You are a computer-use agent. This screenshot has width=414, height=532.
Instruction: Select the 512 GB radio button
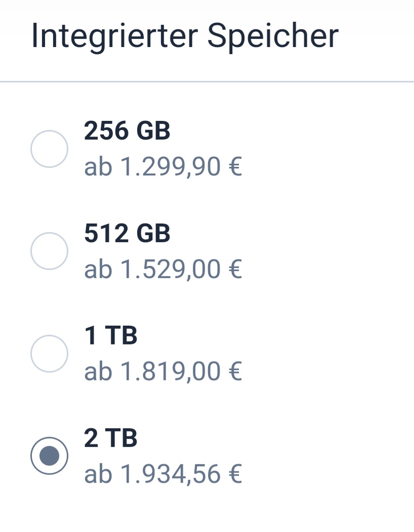point(49,251)
